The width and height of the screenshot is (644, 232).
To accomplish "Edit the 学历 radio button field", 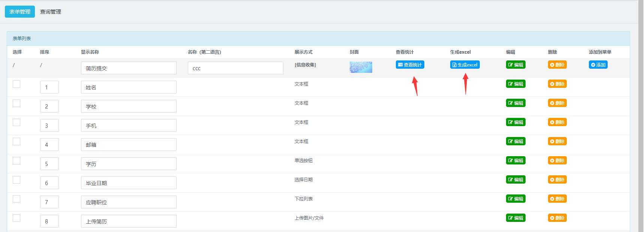I will pos(515,161).
